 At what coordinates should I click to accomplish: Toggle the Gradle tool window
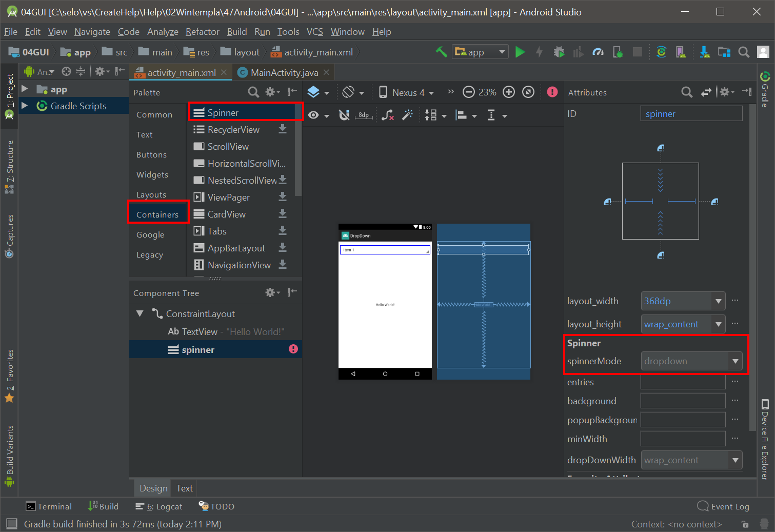click(x=765, y=89)
